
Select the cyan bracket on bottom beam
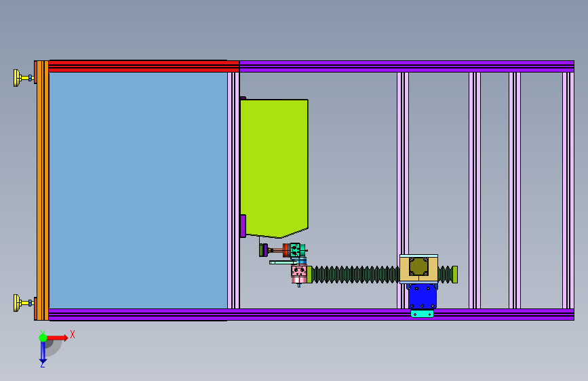423,314
